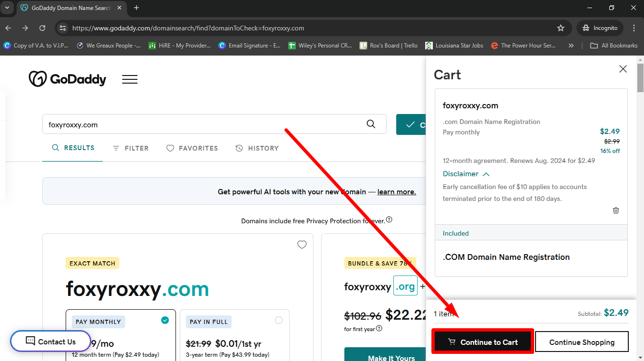Close the GoDaddy Domain Name Search tab
The height and width of the screenshot is (361, 644).
(x=119, y=8)
